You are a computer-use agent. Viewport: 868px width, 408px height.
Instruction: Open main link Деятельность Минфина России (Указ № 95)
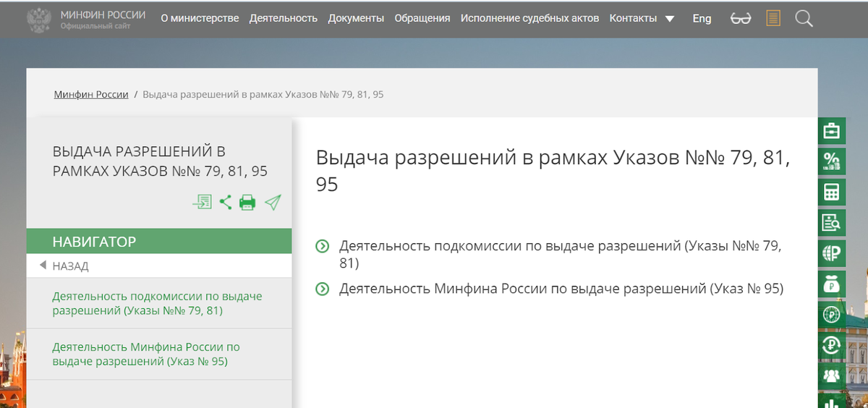tap(561, 289)
